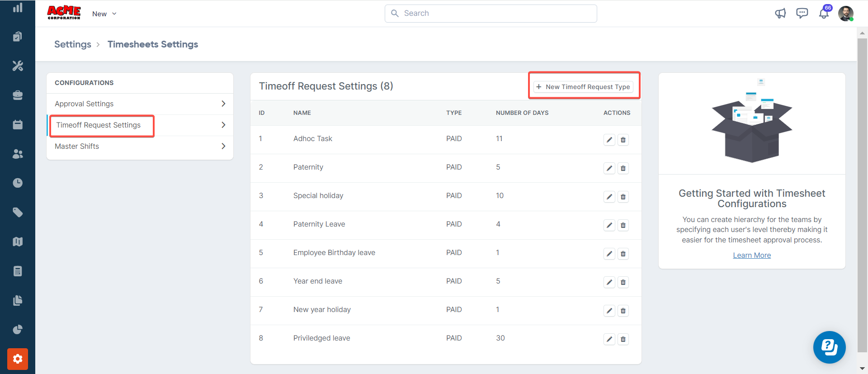Expand the New dropdown in header

[x=104, y=14]
